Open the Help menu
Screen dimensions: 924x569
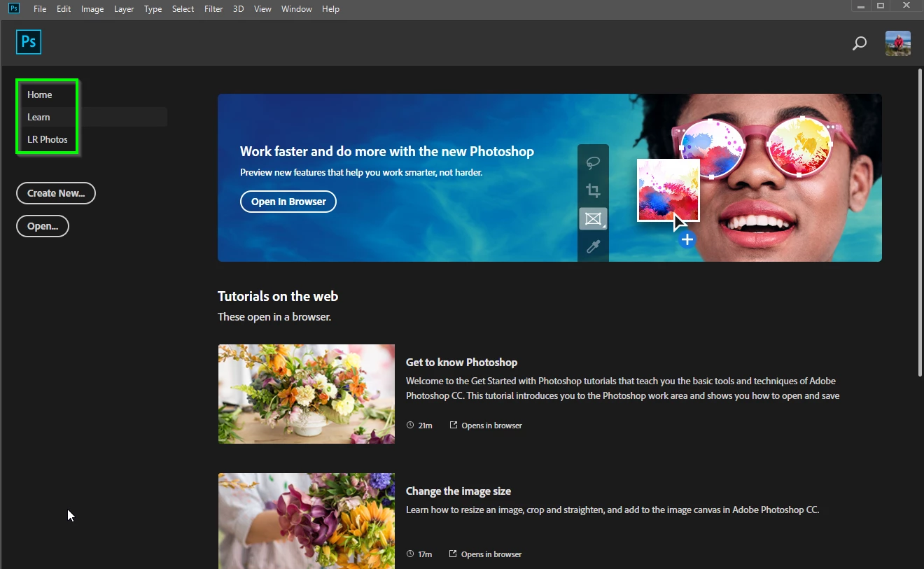[x=330, y=9]
